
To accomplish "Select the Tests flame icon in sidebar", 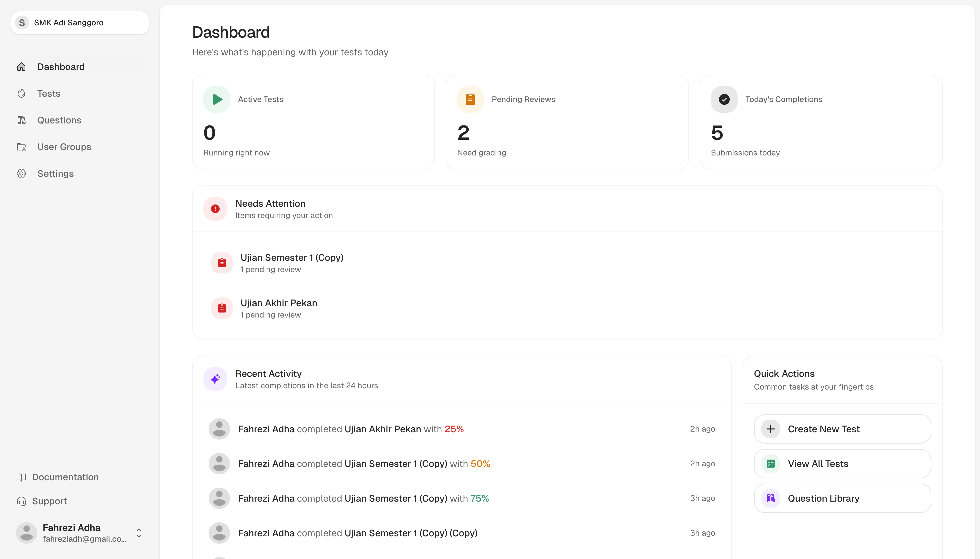I will (x=21, y=93).
